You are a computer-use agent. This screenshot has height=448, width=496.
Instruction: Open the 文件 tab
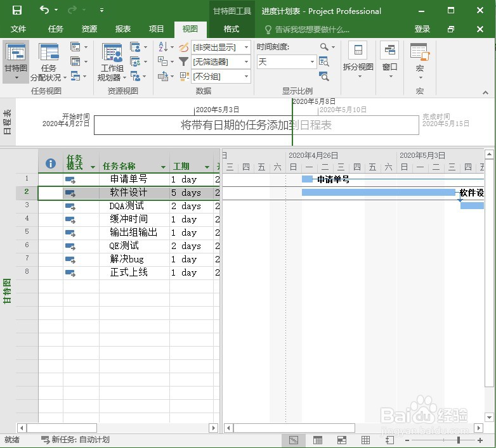click(x=18, y=29)
